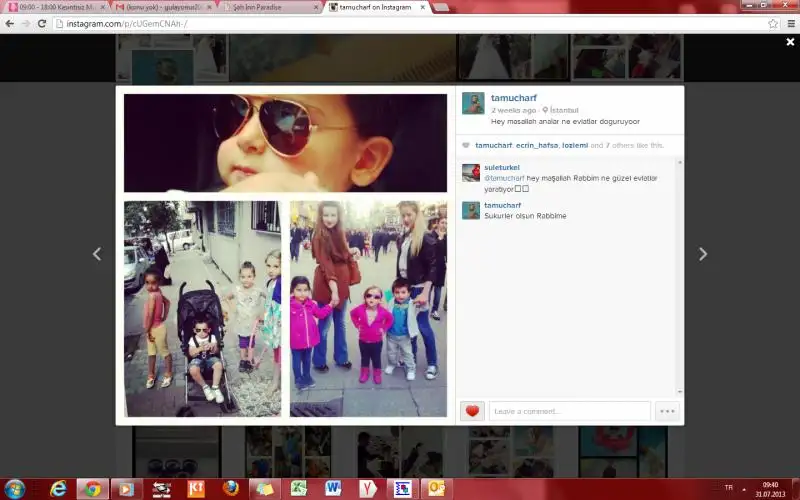Image resolution: width=800 pixels, height=500 pixels.
Task: Click the TR language indicator
Action: [729, 488]
